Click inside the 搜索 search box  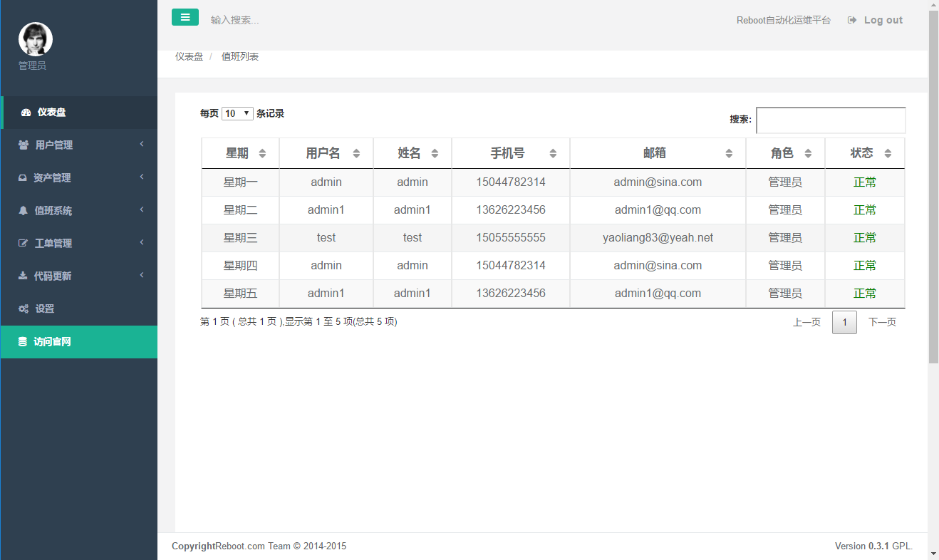831,120
